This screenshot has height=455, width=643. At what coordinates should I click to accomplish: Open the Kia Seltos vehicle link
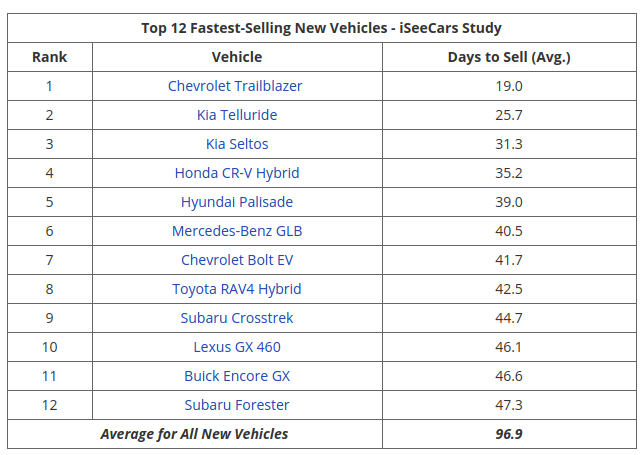click(237, 144)
